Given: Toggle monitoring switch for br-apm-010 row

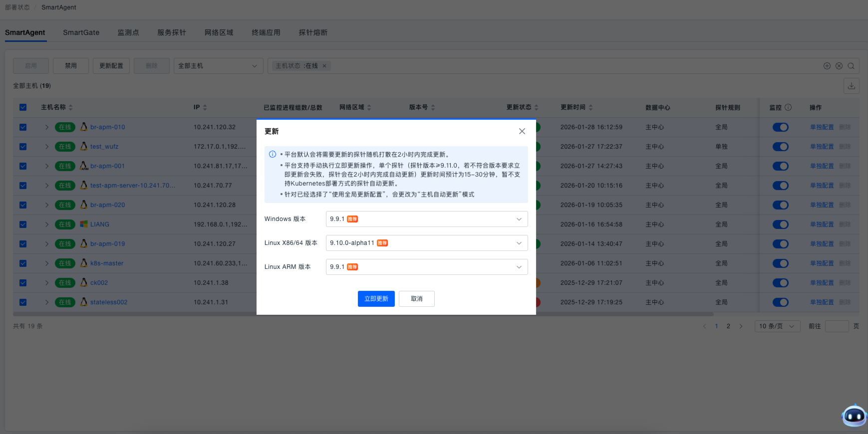Looking at the screenshot, I should pos(780,127).
